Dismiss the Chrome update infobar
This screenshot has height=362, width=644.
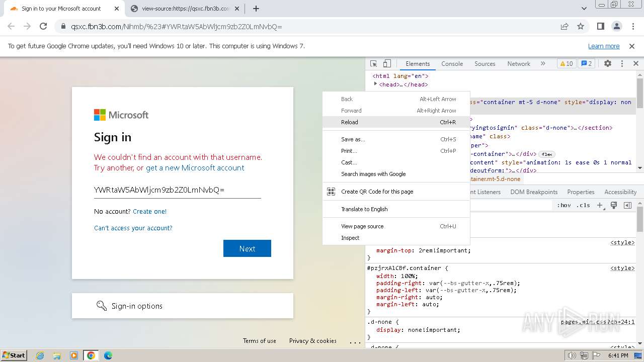coord(632,46)
